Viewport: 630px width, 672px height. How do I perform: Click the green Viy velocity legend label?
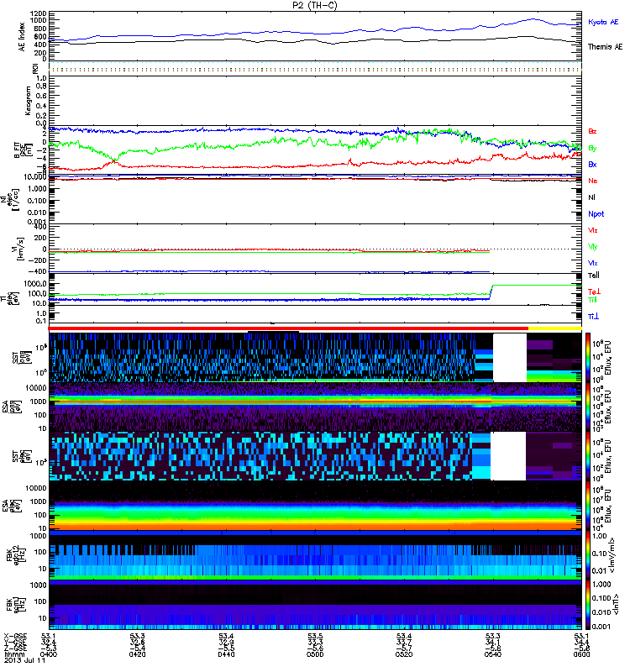tap(593, 246)
